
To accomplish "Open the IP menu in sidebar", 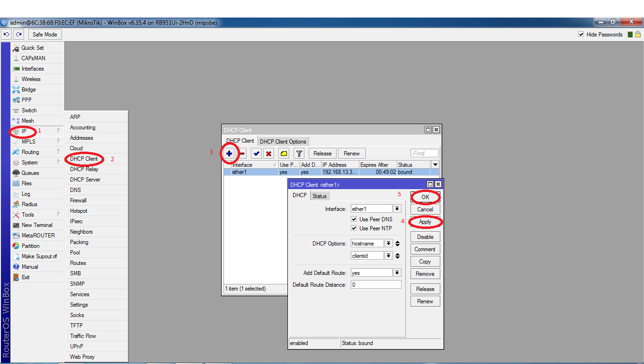I will pos(24,131).
